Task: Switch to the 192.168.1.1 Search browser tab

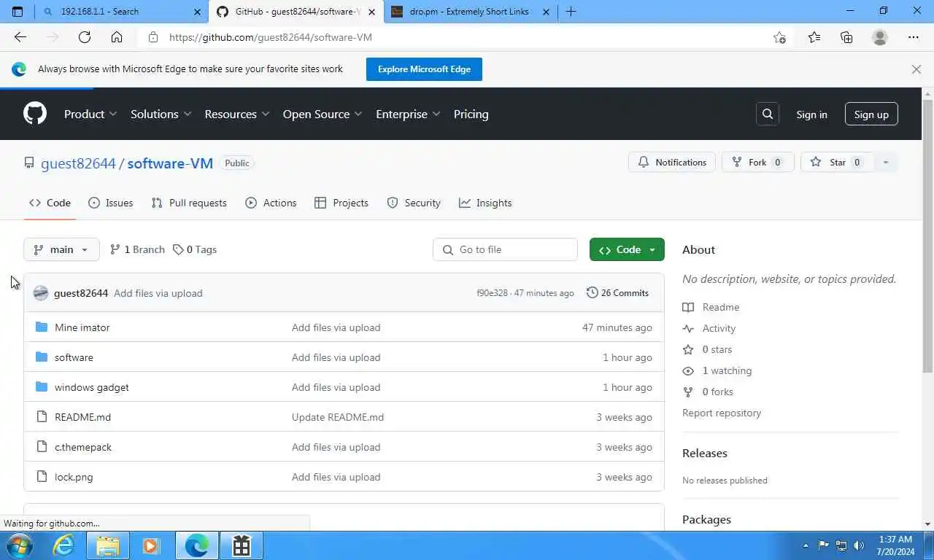Action: (x=121, y=12)
